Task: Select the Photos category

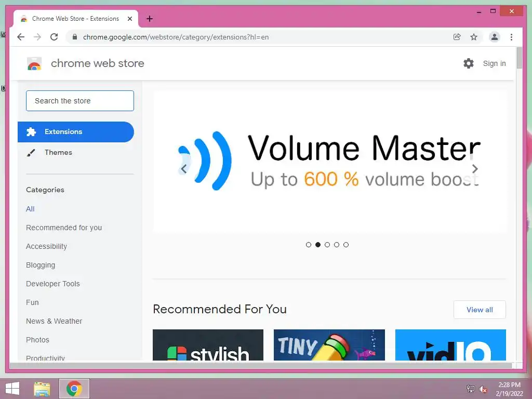Action: coord(37,340)
